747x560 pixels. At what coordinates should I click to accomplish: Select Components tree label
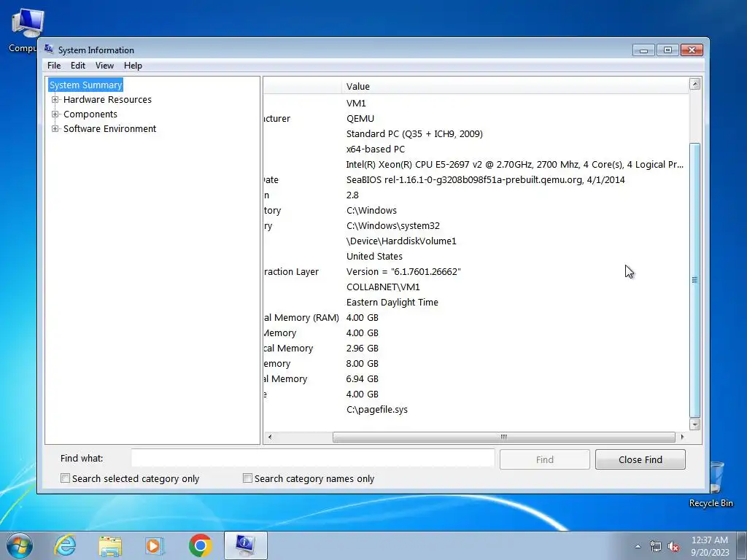point(90,114)
